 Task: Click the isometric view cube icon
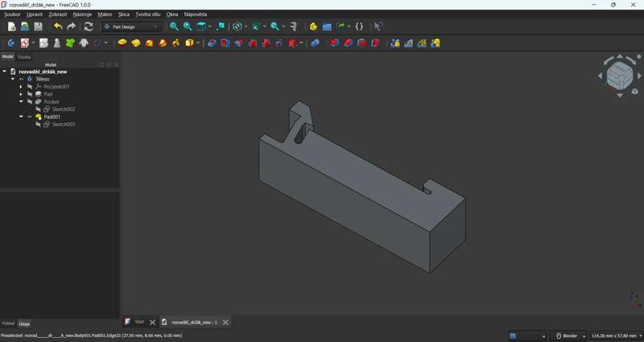pos(201,27)
